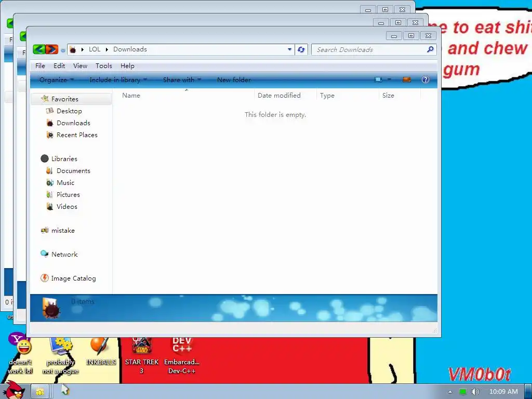Open Explorer help via the question mark
Viewport: 532px width, 399px height.
point(425,79)
